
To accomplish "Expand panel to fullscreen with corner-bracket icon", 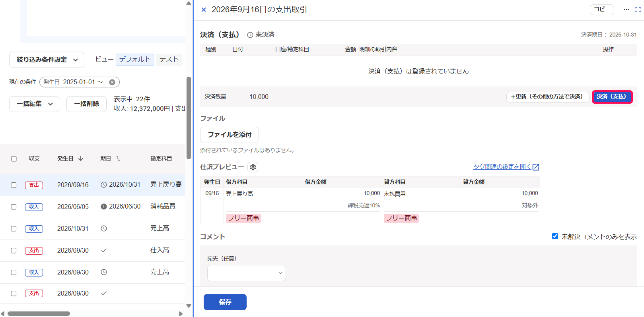I will pyautogui.click(x=638, y=10).
